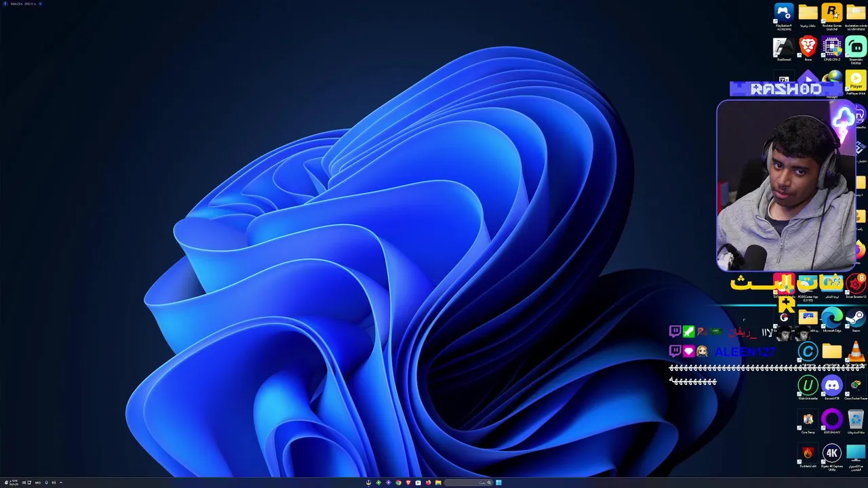Screen dimensions: 868x488
Task: Click the Windows Start button on taskbar
Action: coord(498,483)
